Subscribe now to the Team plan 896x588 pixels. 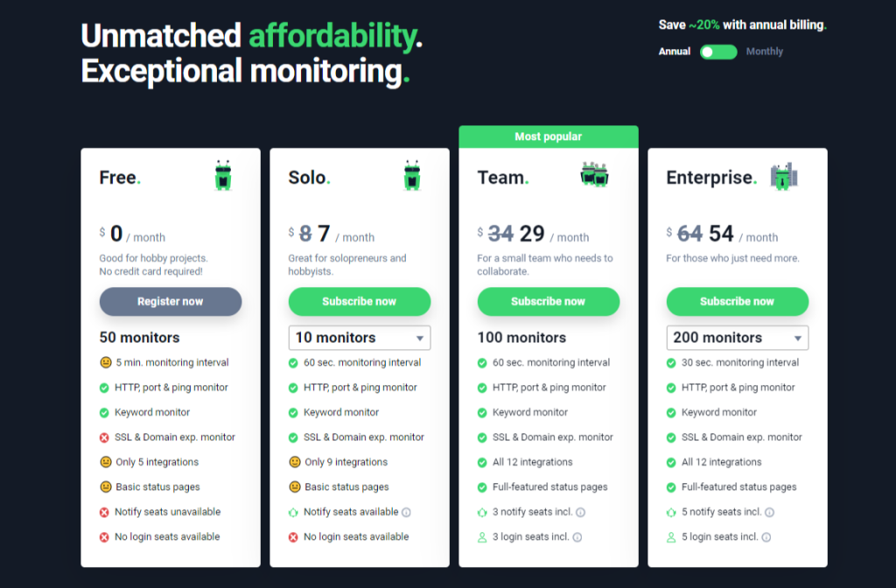point(548,301)
